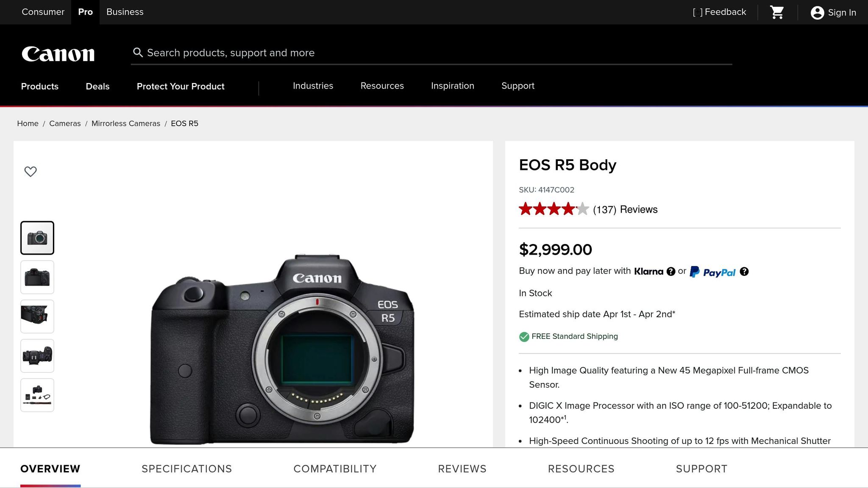Image resolution: width=868 pixels, height=488 pixels.
Task: Select the COMPATIBILITY tab
Action: pos(335,469)
